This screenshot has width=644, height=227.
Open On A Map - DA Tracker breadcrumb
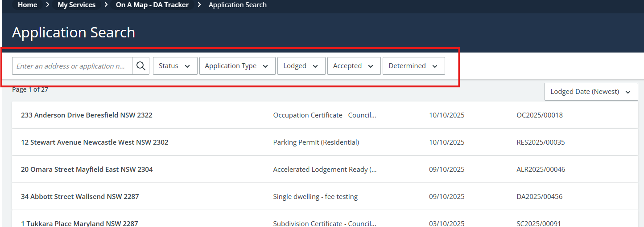pos(152,5)
